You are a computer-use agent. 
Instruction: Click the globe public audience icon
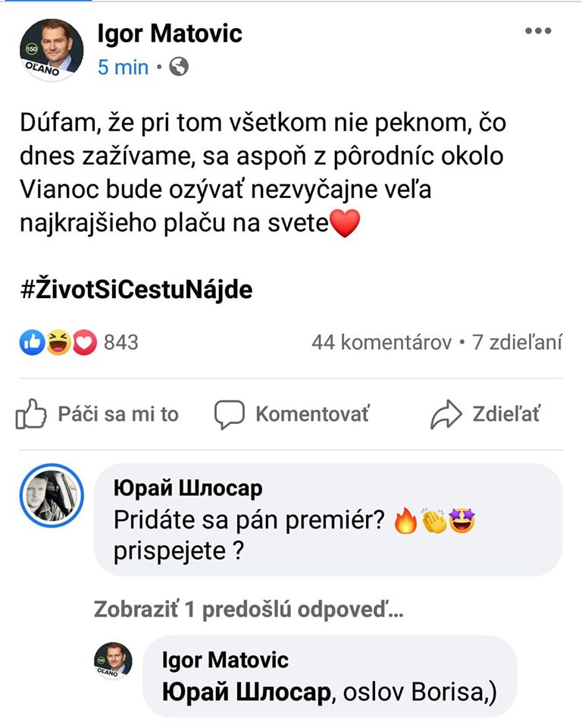pyautogui.click(x=179, y=67)
